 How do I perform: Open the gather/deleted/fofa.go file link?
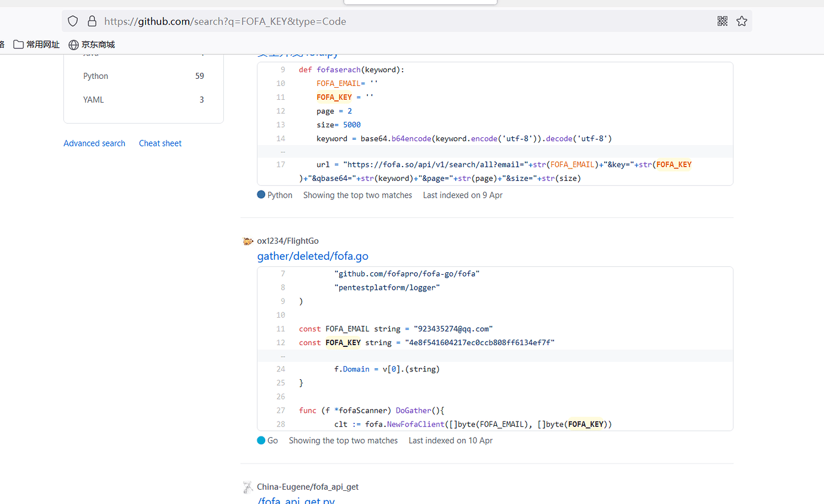[312, 256]
